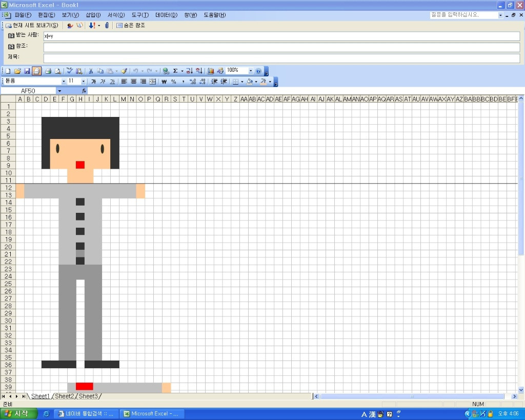Copy selection icon in standard toolbar

pos(100,71)
